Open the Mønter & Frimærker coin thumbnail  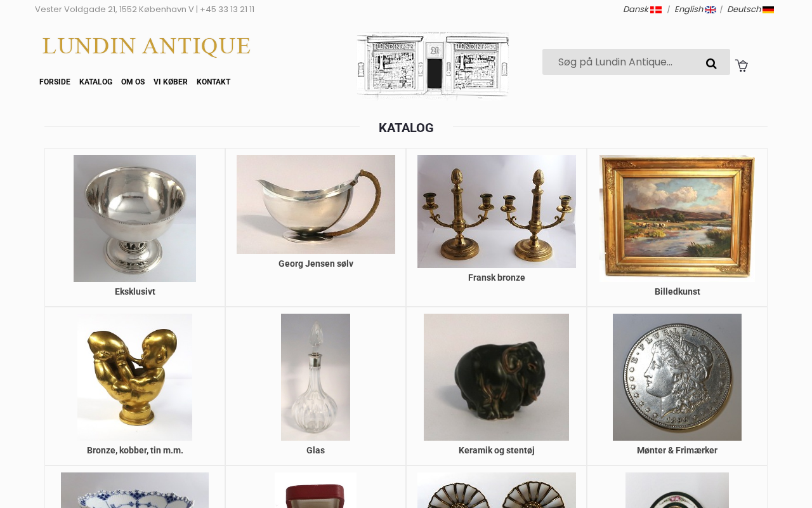(677, 377)
